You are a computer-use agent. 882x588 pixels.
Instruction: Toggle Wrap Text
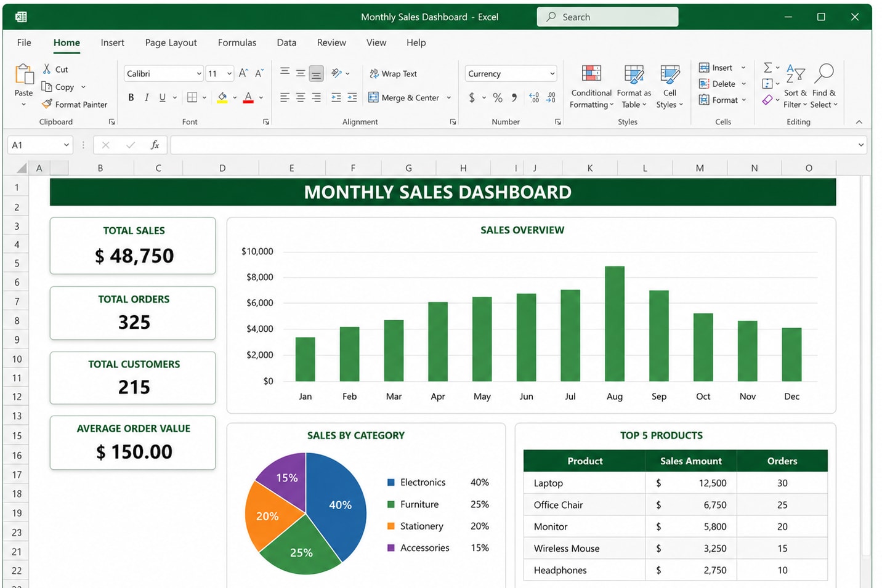393,73
